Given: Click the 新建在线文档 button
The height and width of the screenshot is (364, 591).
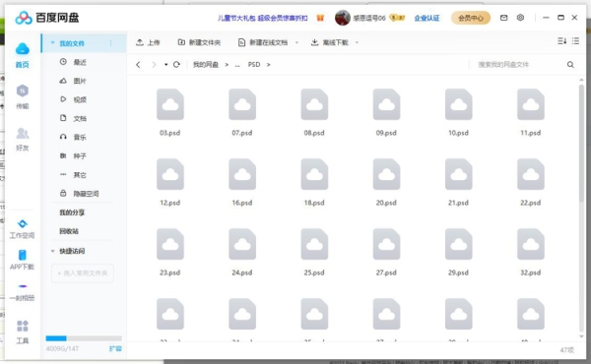Looking at the screenshot, I should 263,42.
